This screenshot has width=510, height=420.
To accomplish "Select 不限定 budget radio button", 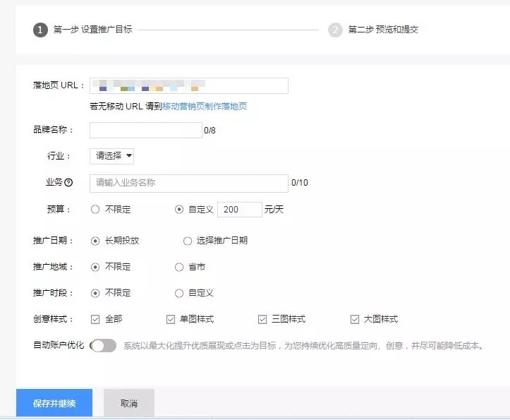I will (95, 209).
